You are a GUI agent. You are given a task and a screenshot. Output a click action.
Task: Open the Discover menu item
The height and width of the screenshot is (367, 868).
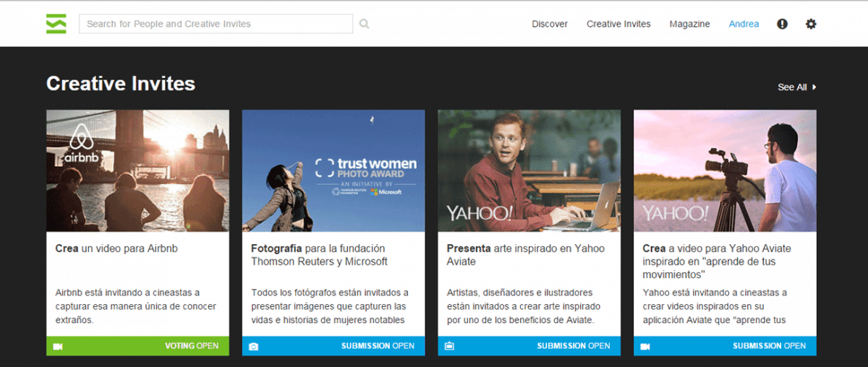click(550, 24)
